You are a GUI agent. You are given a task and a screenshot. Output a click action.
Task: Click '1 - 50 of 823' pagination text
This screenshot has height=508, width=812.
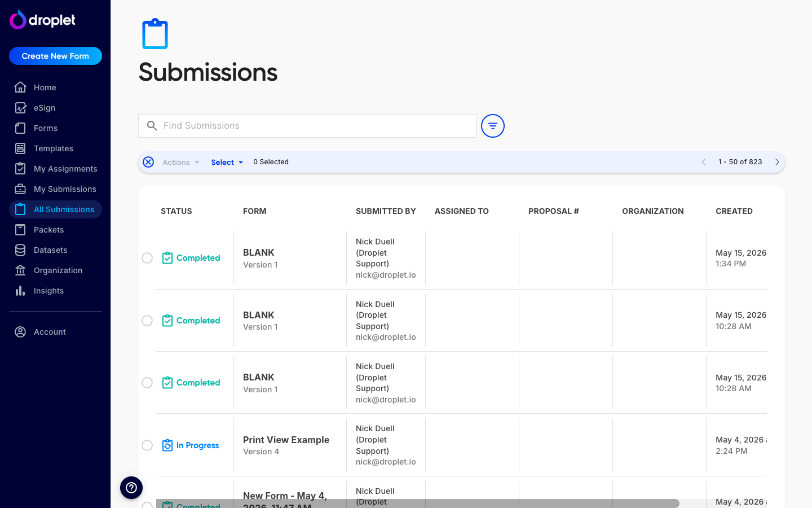click(x=740, y=162)
